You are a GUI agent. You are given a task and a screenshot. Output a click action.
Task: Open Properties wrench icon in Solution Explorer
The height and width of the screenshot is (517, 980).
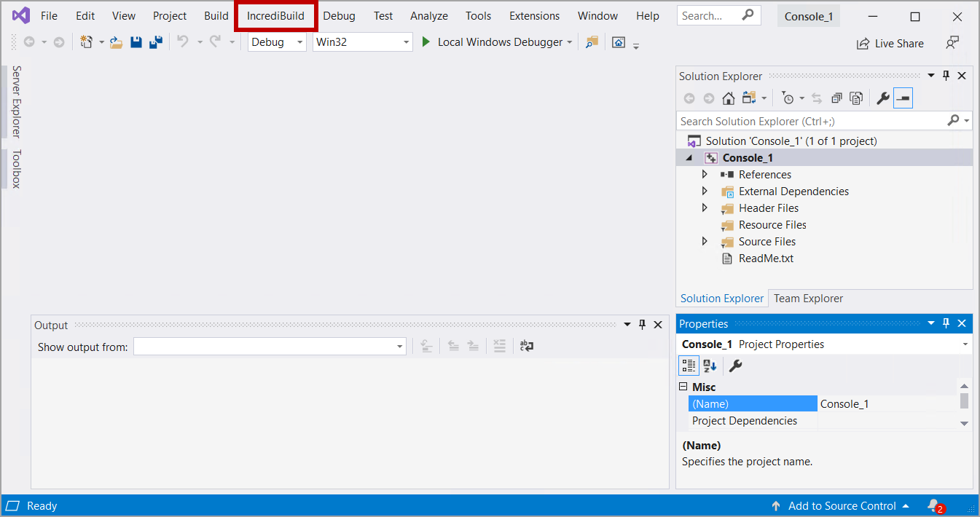pos(882,98)
